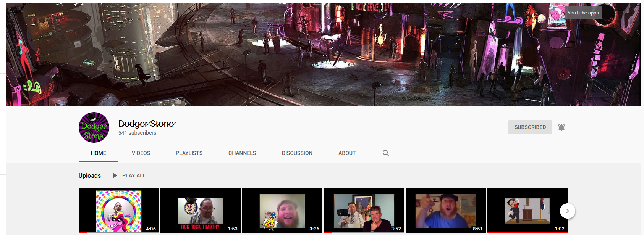This screenshot has height=235, width=644.
Task: Switch to the Videos tab
Action: [141, 153]
